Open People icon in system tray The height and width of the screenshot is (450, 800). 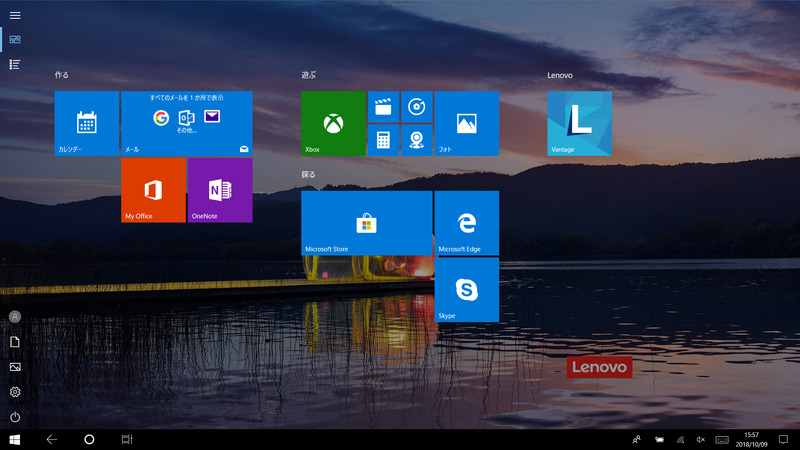click(637, 439)
